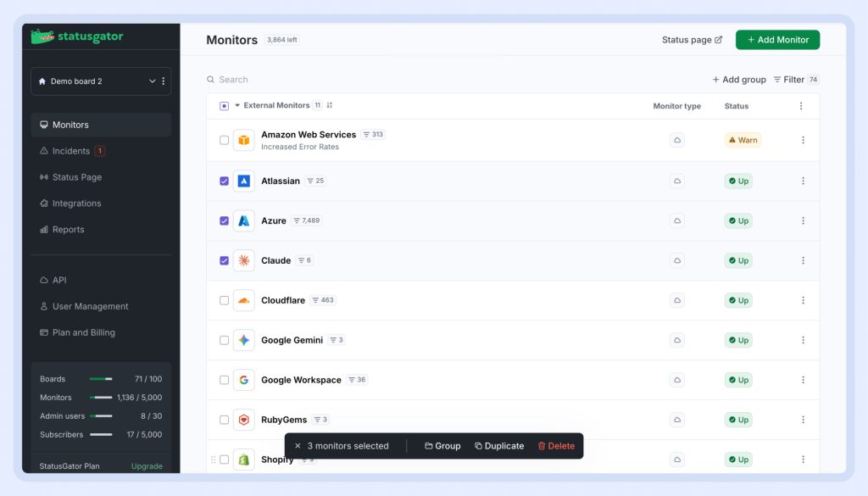
Task: Click the cloud monitor type icon for Amazon Web Services
Action: 677,140
